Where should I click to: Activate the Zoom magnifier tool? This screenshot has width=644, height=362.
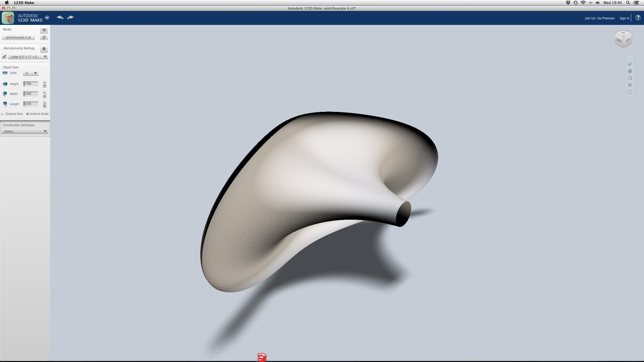click(630, 78)
